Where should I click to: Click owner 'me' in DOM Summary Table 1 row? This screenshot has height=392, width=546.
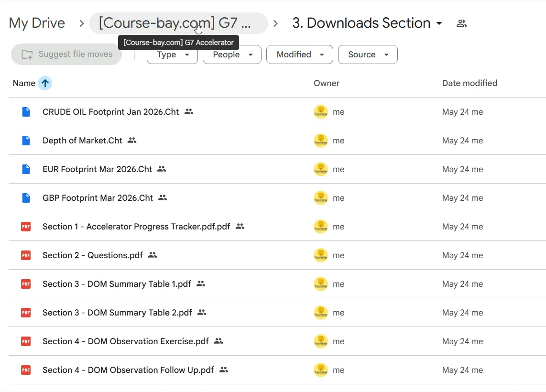pos(339,284)
